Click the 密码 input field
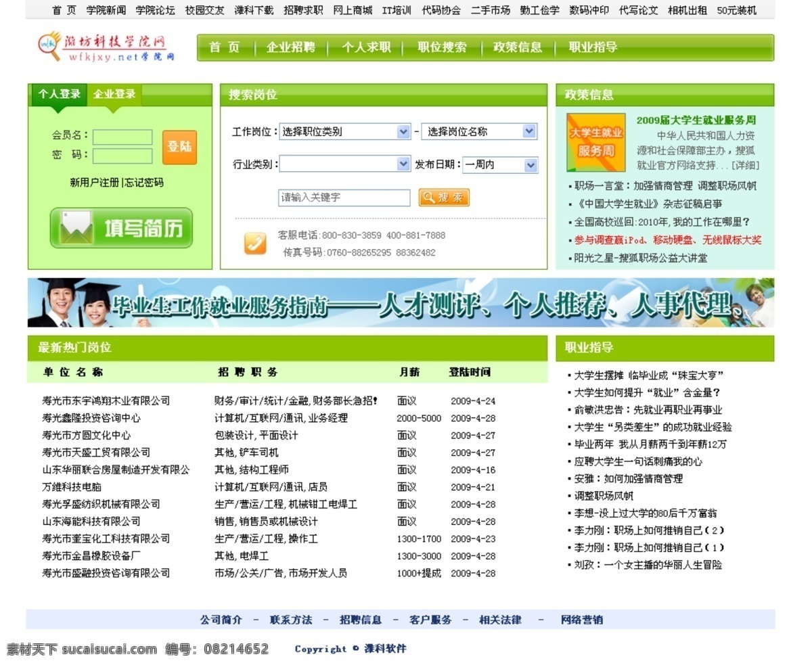 122,156
